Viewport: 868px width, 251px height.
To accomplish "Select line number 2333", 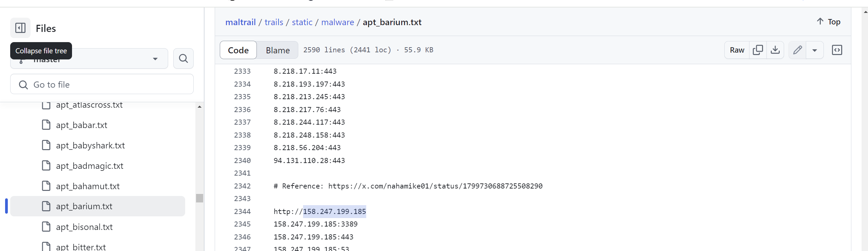I will click(x=242, y=71).
